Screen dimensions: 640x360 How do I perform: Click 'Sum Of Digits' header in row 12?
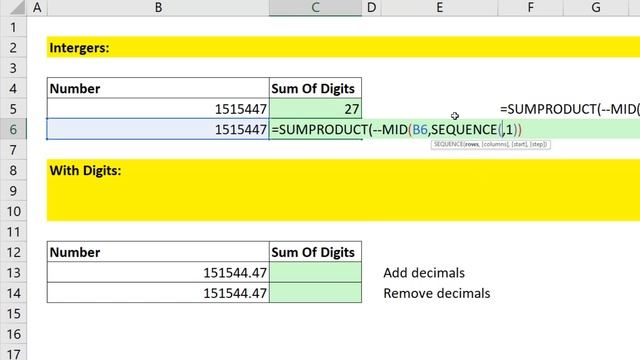click(x=315, y=252)
